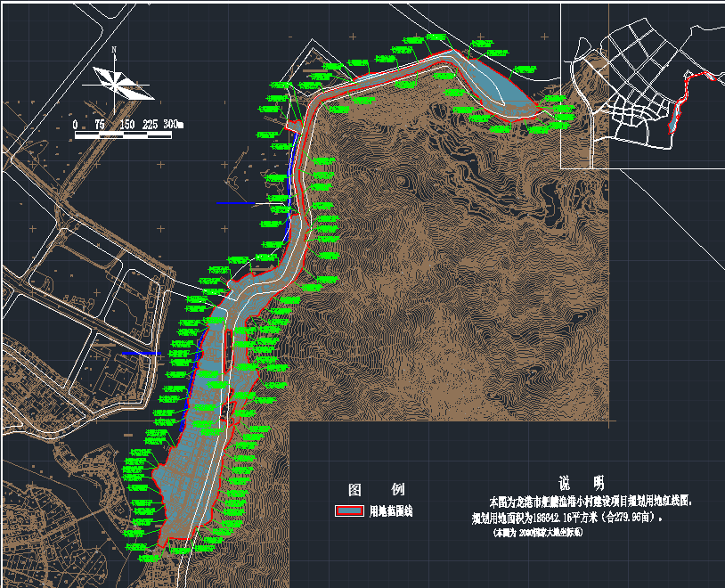725x588 pixels.
Task: Click the location inset map at top right
Action: click(x=643, y=86)
